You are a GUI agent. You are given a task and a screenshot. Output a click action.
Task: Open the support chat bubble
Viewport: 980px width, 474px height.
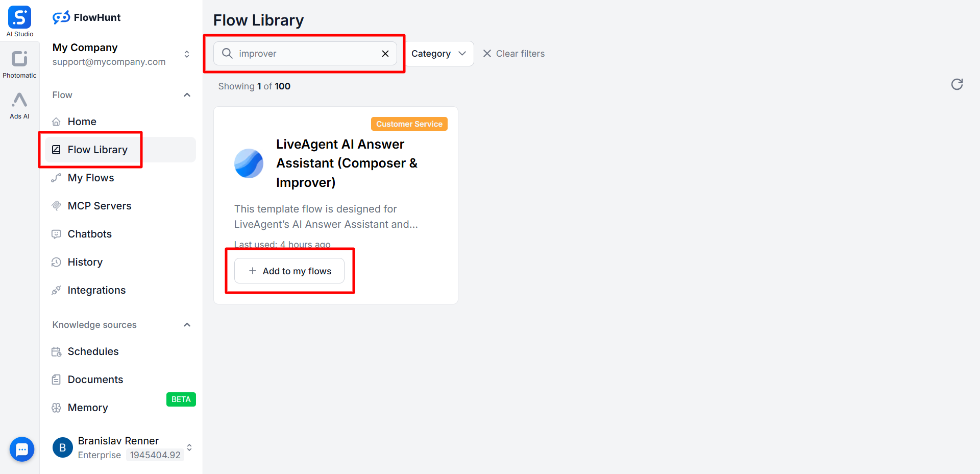[22, 449]
